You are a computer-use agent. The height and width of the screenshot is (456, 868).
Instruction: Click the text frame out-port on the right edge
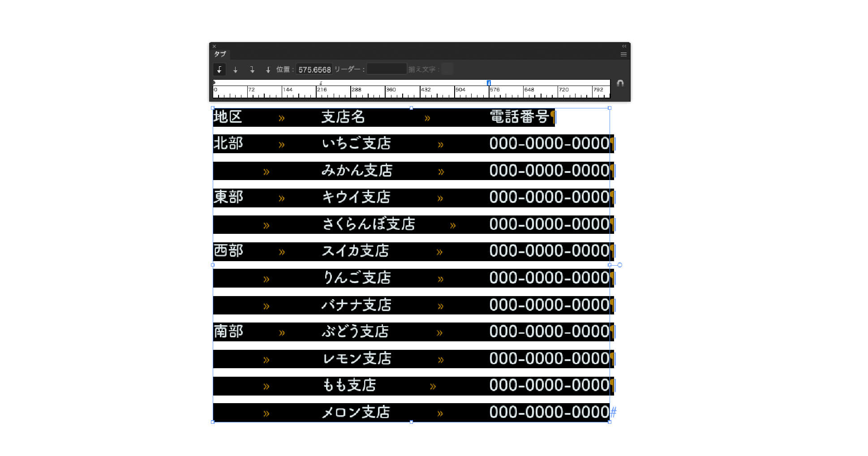pos(620,265)
